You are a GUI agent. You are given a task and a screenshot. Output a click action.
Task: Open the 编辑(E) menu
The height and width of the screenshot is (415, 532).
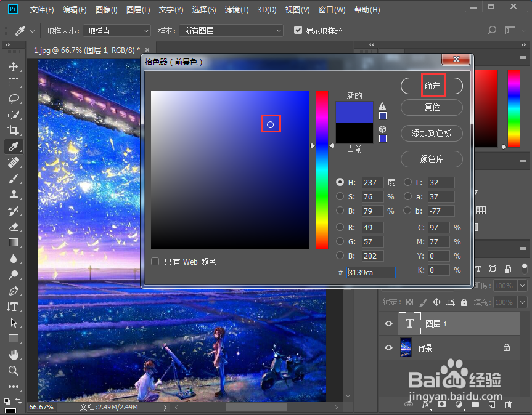click(x=75, y=10)
